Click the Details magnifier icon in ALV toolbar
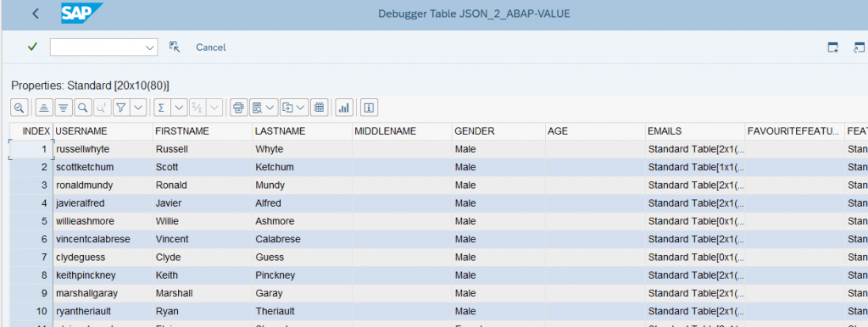Viewport: 868px width, 327px height. pos(19,108)
